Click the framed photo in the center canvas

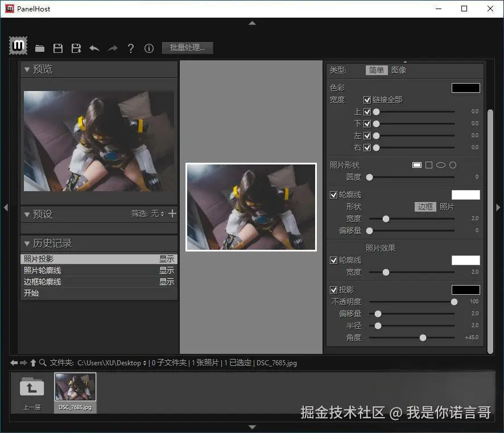251,207
